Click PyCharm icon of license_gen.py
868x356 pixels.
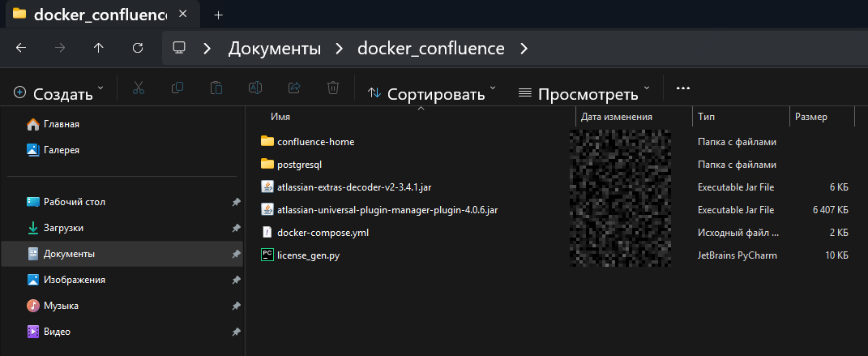267,255
